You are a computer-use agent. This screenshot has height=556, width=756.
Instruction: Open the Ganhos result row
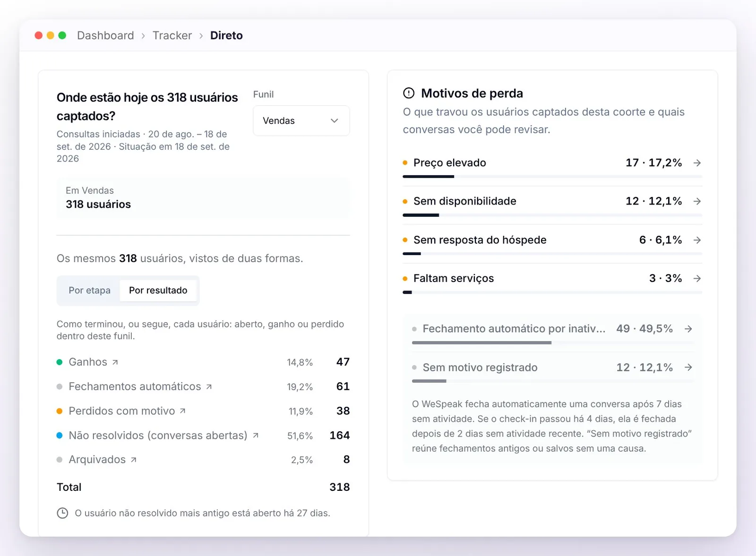tap(203, 362)
